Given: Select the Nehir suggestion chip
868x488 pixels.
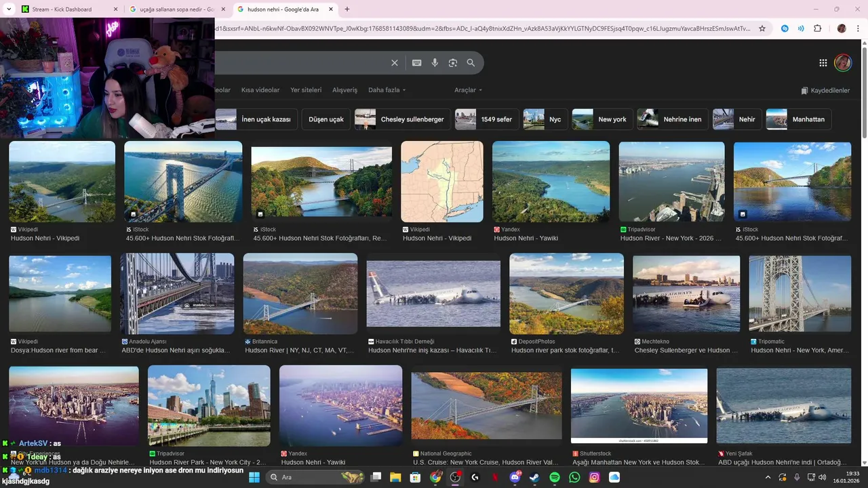Looking at the screenshot, I should pos(737,119).
